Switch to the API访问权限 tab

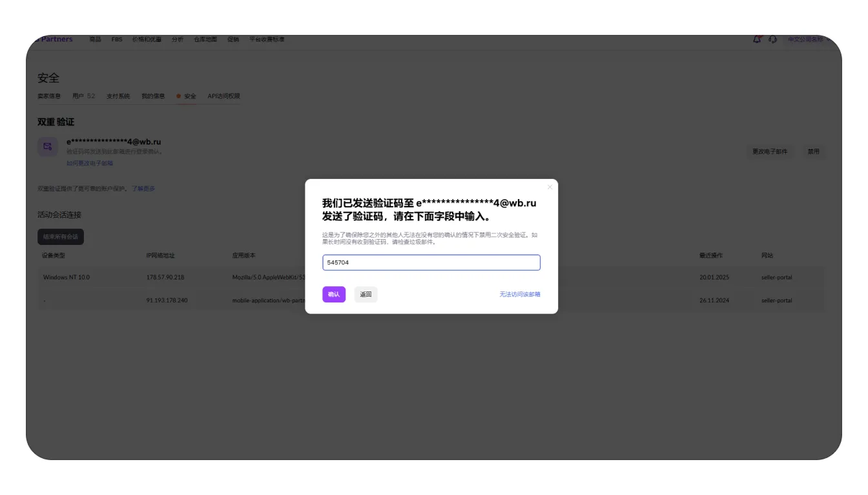[x=223, y=96]
